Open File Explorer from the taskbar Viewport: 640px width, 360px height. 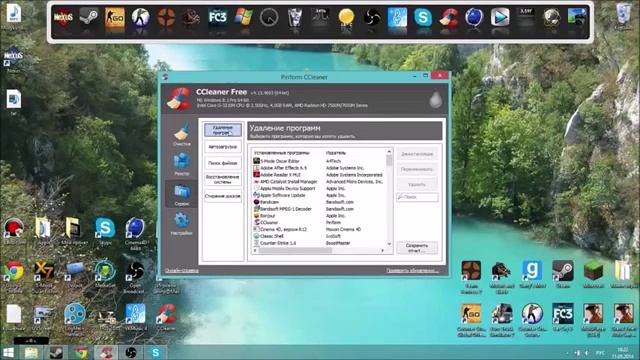[x=31, y=353]
